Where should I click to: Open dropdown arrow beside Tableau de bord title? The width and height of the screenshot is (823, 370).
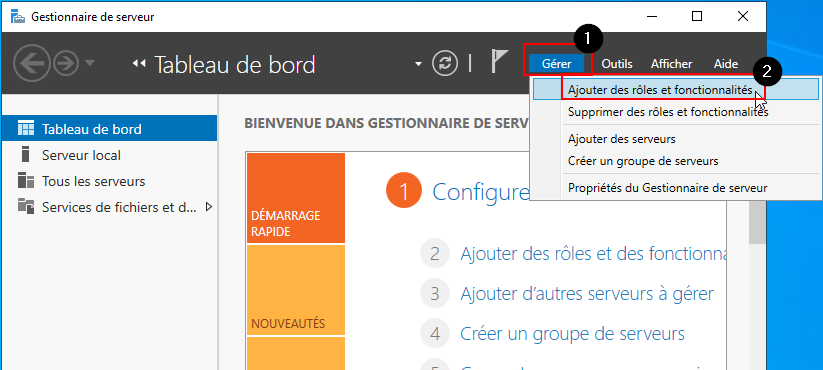[x=418, y=65]
